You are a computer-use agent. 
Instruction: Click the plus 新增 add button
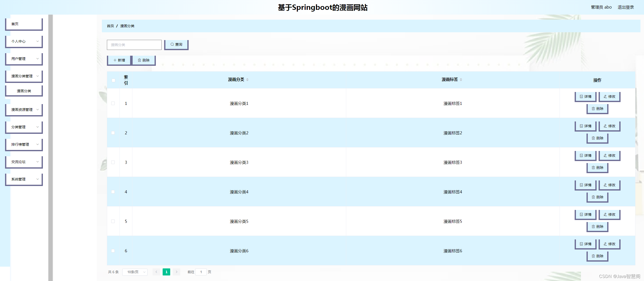(119, 60)
